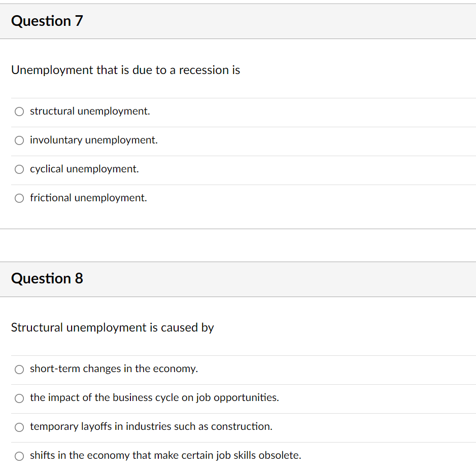This screenshot has width=476, height=475.
Task: Click the Question 8 prompt about structural unemployment
Action: pos(113,327)
